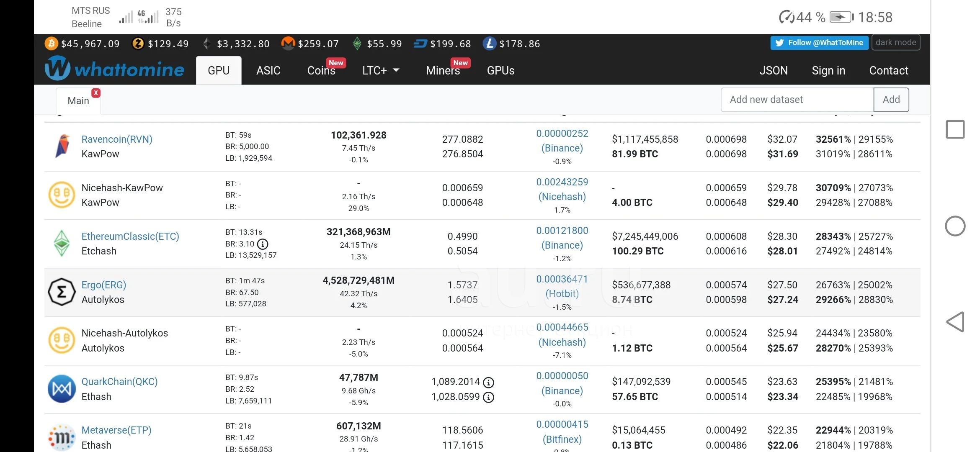Image resolution: width=980 pixels, height=452 pixels.
Task: Open the JSON page
Action: (x=774, y=70)
